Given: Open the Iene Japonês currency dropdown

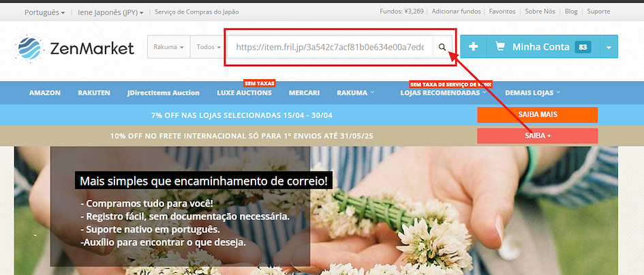Looking at the screenshot, I should click(110, 12).
